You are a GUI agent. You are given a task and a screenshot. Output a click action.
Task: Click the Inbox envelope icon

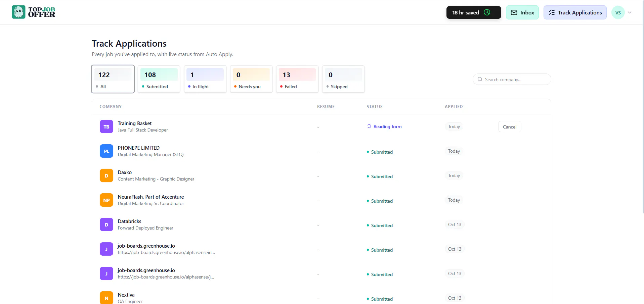[x=514, y=12]
